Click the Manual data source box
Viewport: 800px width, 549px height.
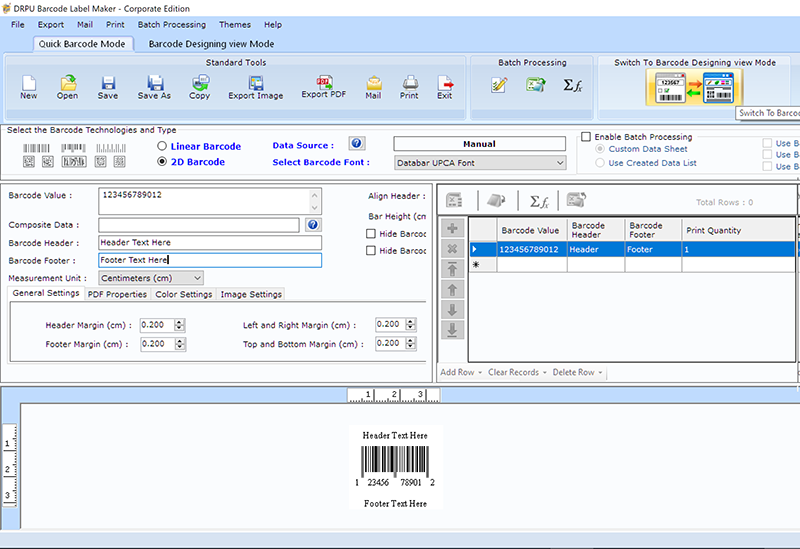[480, 144]
